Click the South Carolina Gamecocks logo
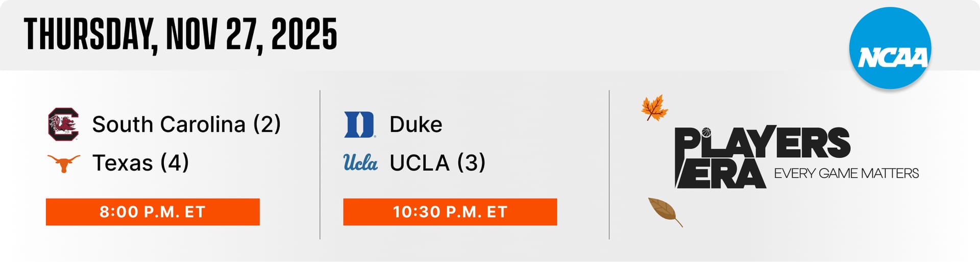Image resolution: width=980 pixels, height=262 pixels. (63, 124)
